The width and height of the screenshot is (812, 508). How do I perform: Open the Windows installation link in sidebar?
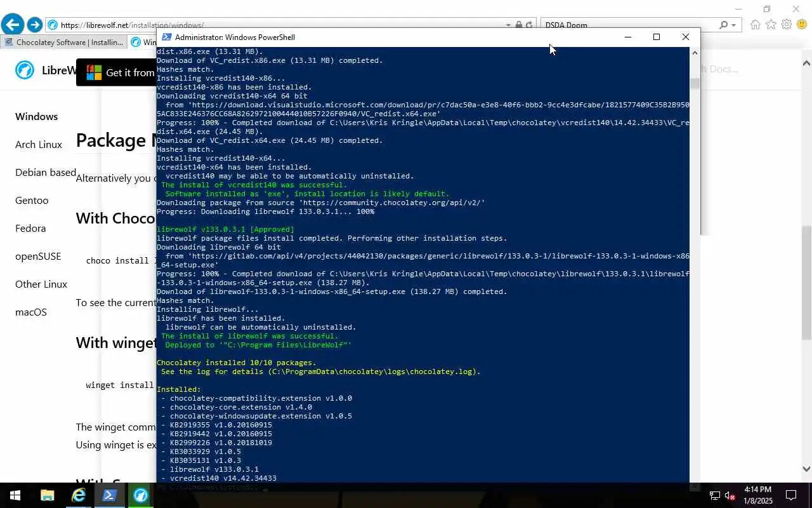coord(36,116)
